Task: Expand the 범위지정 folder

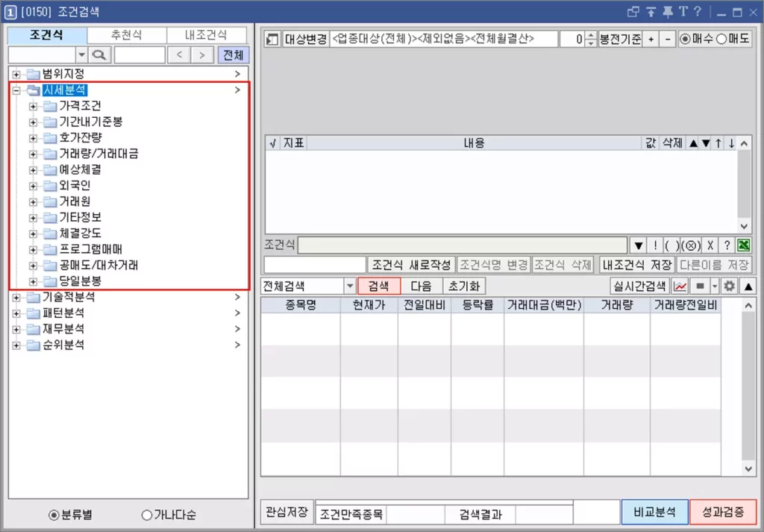Action: (x=16, y=74)
